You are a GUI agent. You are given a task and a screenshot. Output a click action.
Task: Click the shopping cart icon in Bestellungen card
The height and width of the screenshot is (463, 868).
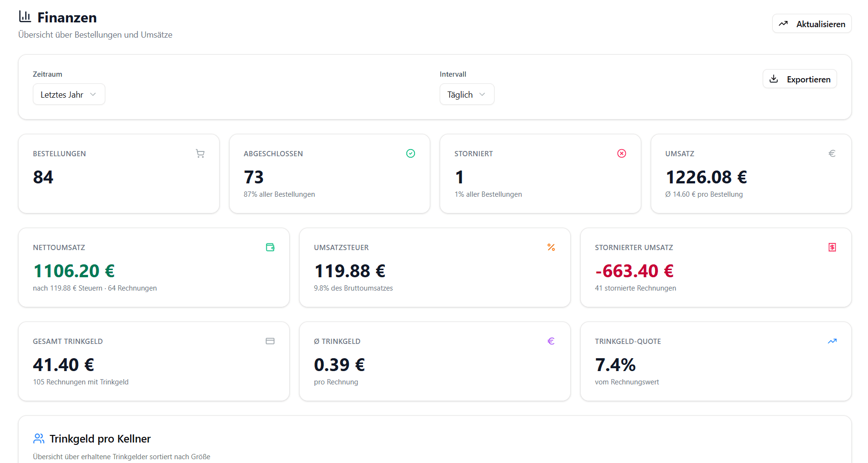[200, 153]
